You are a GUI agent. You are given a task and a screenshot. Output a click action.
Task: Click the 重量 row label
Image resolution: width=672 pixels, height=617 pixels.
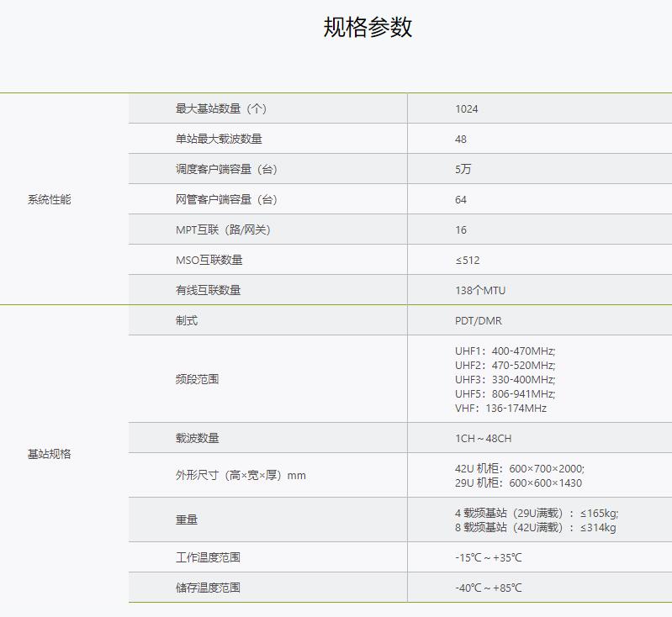pyautogui.click(x=187, y=519)
